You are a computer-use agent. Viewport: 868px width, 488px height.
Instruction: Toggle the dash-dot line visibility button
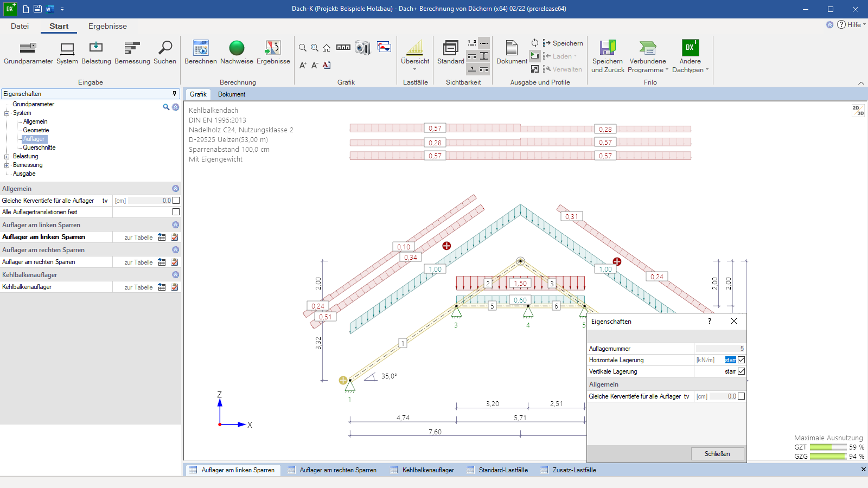(484, 43)
